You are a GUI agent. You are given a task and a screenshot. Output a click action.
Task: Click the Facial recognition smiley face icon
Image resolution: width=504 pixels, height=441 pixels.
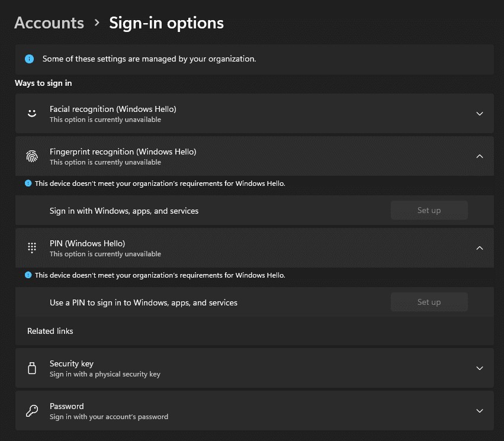32,114
